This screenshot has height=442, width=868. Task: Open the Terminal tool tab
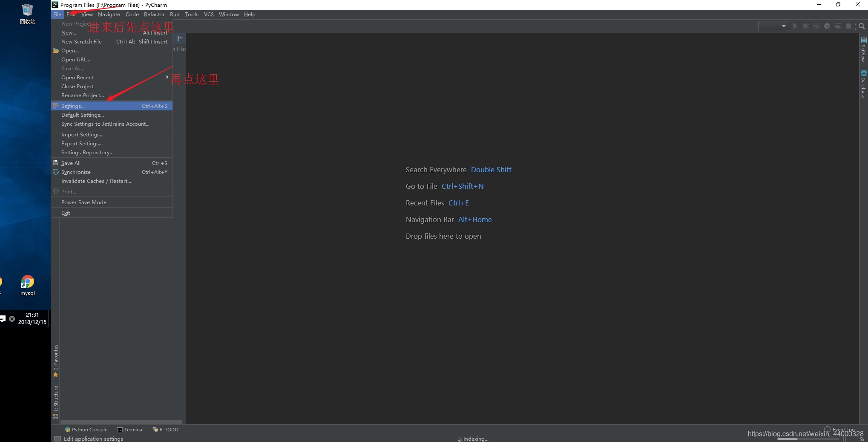tap(130, 430)
